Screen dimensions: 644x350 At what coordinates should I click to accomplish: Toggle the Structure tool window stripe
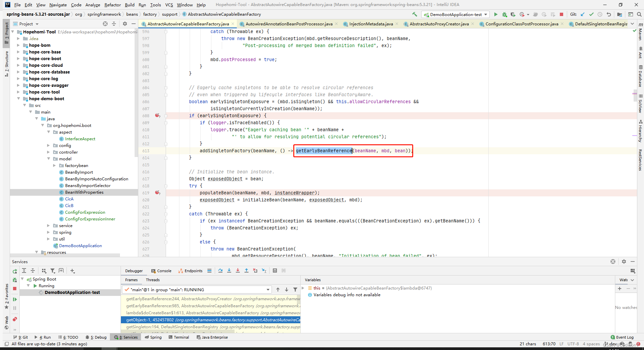6,63
